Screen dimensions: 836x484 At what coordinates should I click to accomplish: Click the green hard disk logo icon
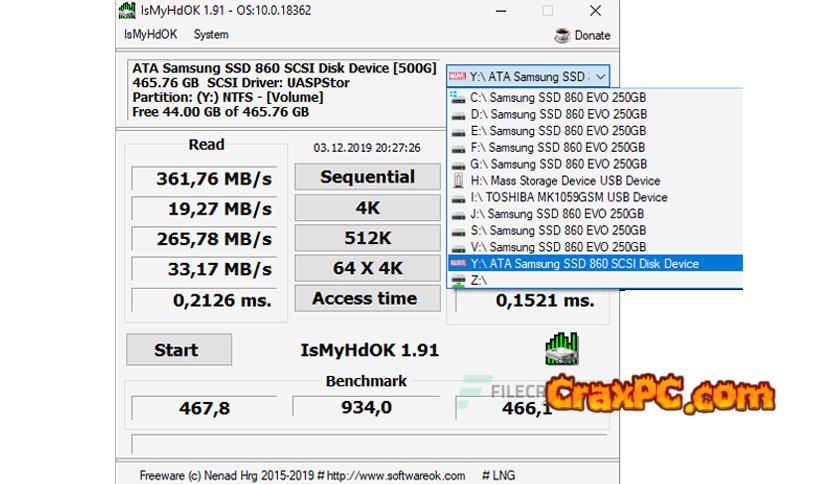point(561,349)
